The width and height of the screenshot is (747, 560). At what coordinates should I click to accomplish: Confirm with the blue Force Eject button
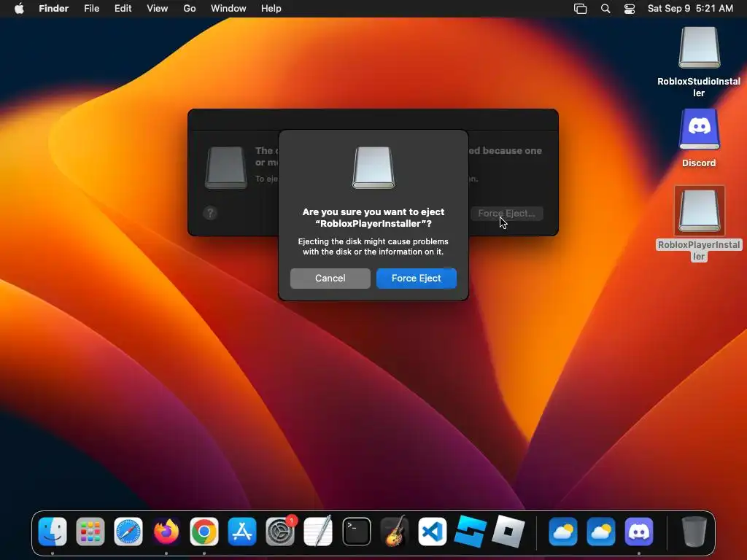tap(417, 278)
